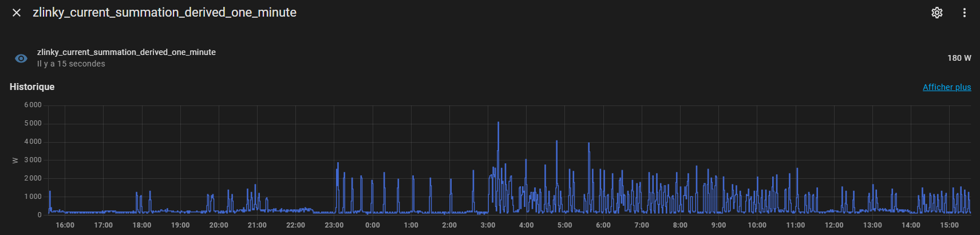The height and width of the screenshot is (235, 980).
Task: Click the 2 000 y-axis label
Action: [33, 178]
